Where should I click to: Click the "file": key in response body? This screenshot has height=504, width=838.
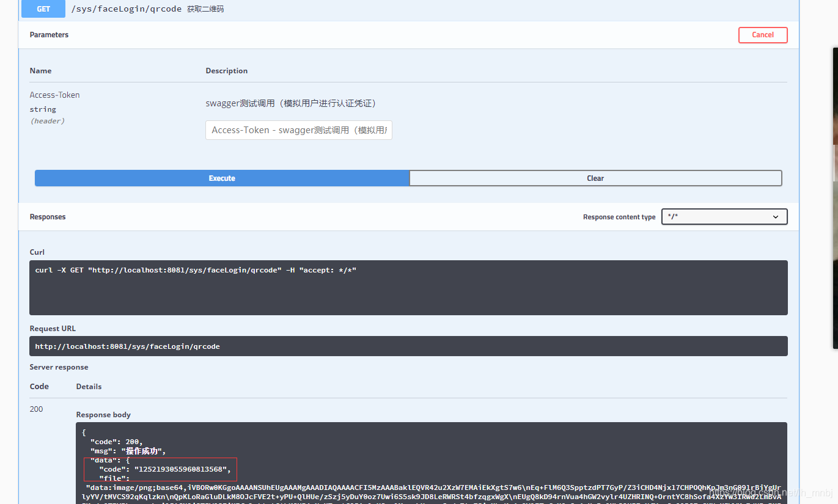point(114,478)
